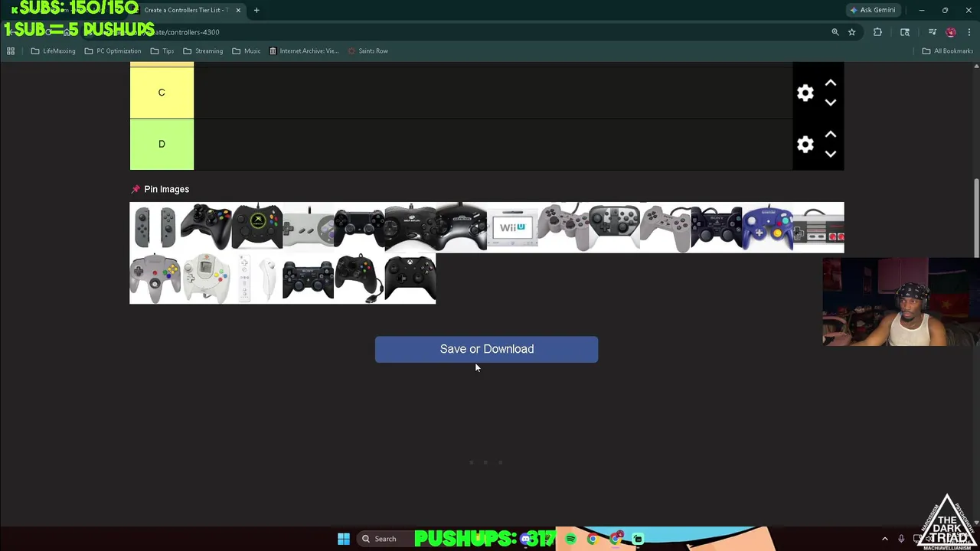Open the Music bookmarks folder
Screen dimensions: 980x551
tap(246, 51)
